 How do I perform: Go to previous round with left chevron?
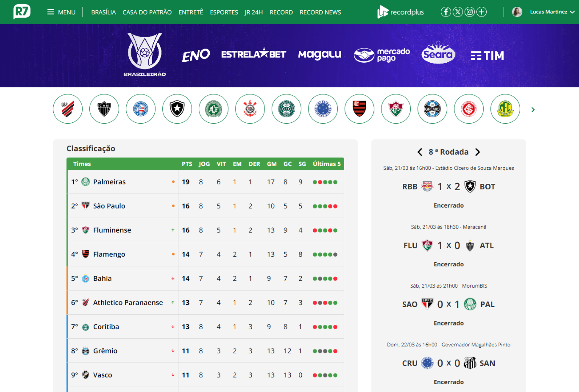point(420,152)
